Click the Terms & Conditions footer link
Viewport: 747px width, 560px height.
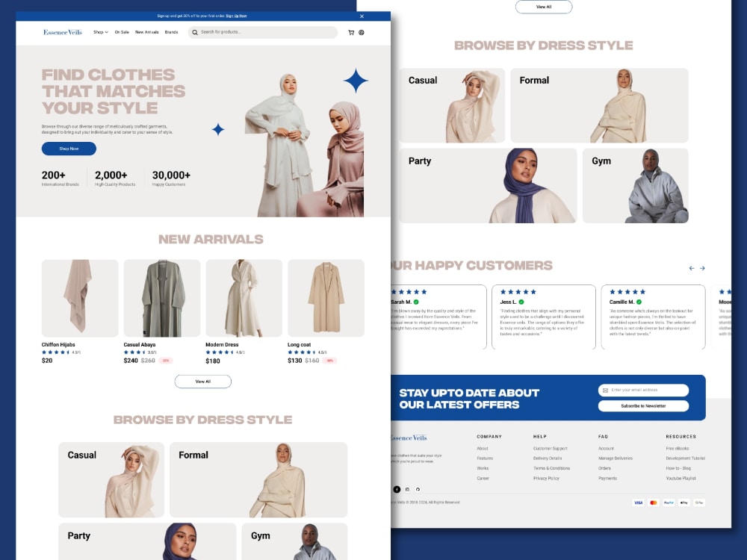pyautogui.click(x=552, y=469)
